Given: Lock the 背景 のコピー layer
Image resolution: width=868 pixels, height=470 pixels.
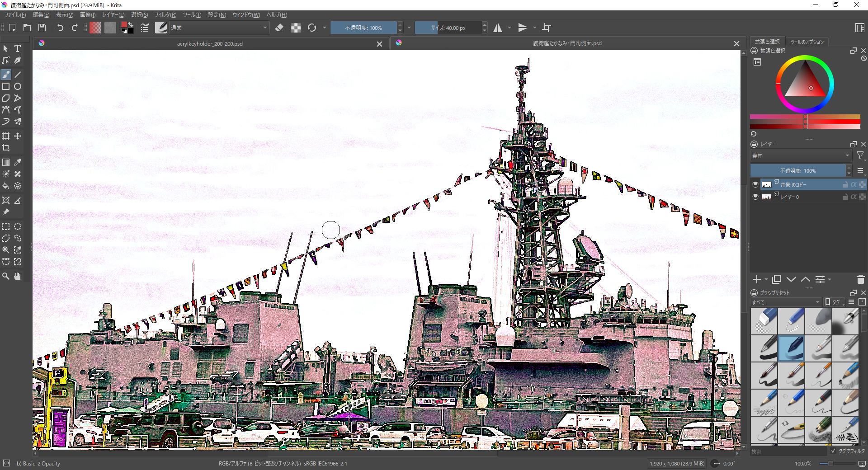Looking at the screenshot, I should (x=845, y=184).
